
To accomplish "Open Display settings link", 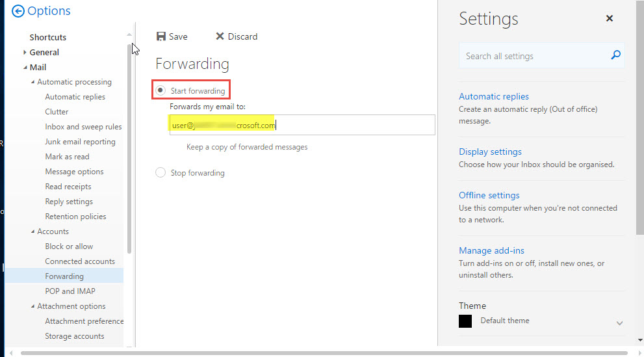I will pos(490,152).
